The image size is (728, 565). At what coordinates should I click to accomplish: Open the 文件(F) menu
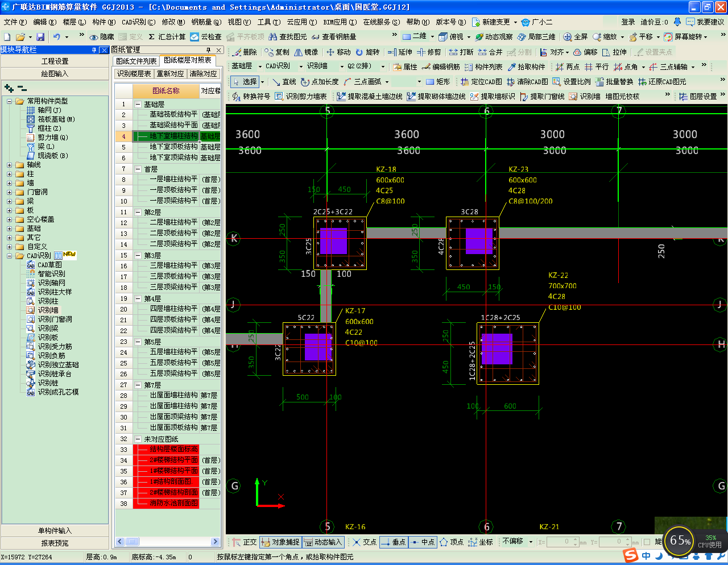[x=15, y=22]
